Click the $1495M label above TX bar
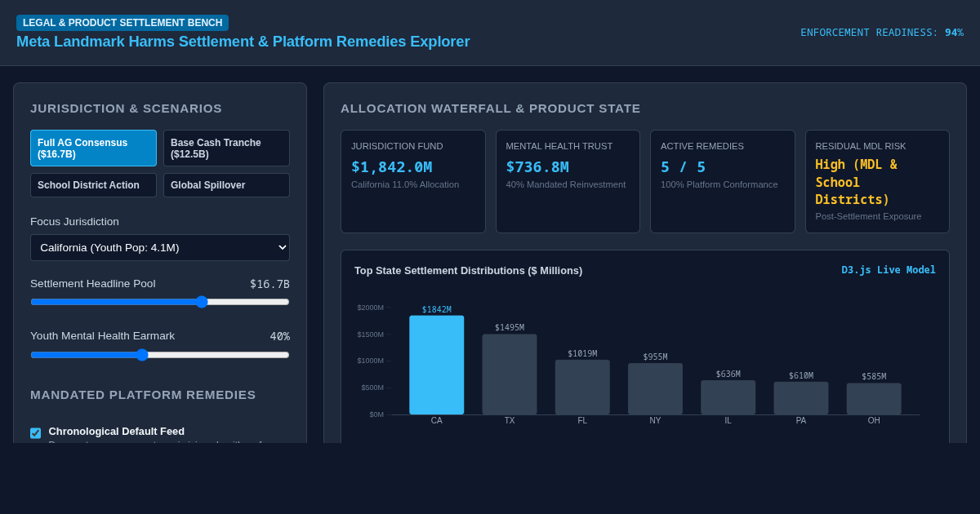 click(510, 328)
